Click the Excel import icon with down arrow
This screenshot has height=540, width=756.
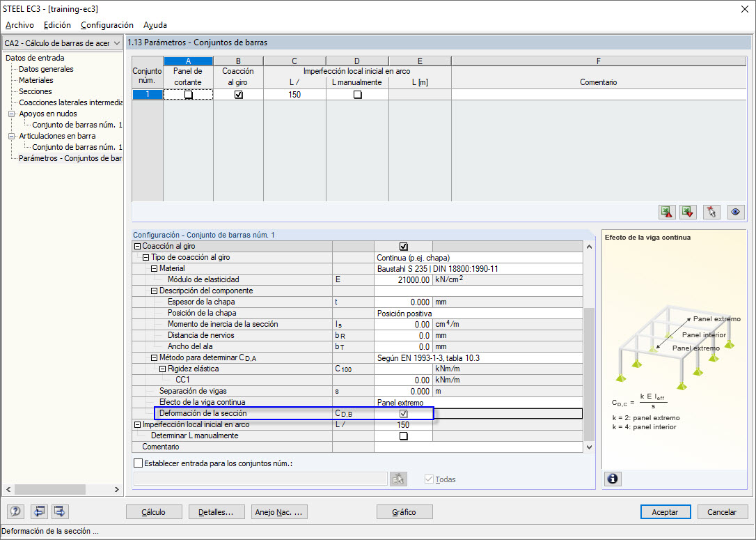pos(688,212)
